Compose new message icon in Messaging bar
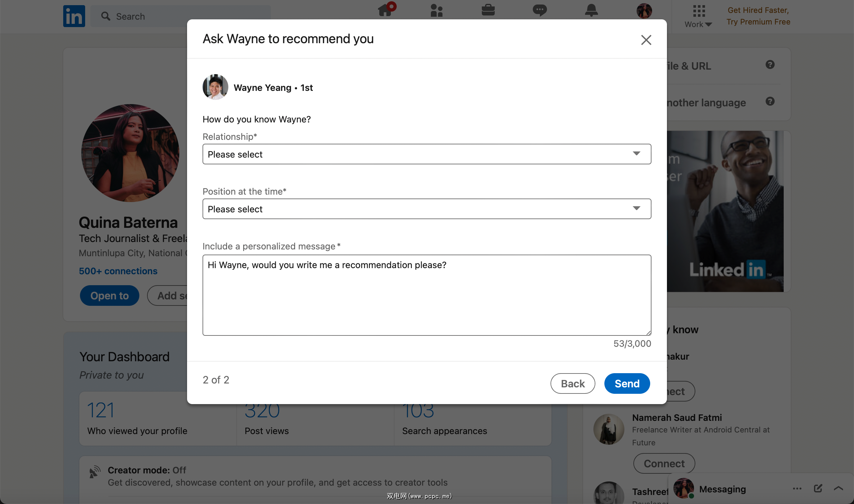This screenshot has height=504, width=854. point(818,489)
